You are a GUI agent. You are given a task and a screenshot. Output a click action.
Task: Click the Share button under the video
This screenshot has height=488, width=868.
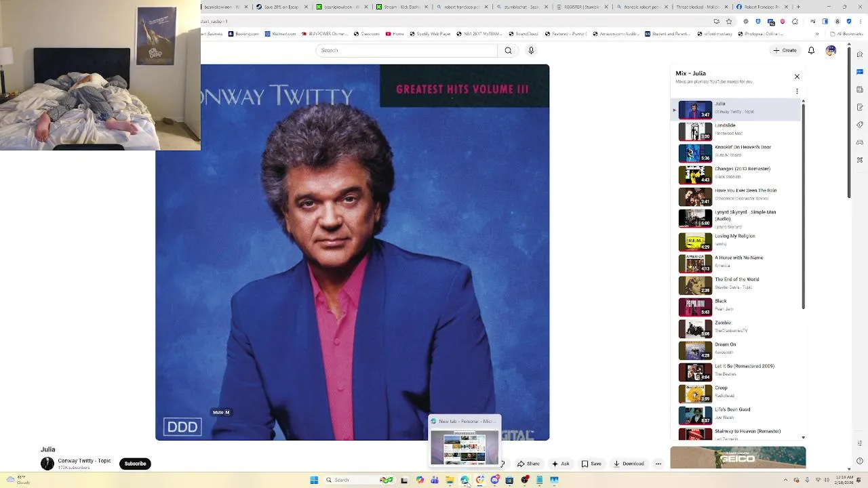coord(528,464)
